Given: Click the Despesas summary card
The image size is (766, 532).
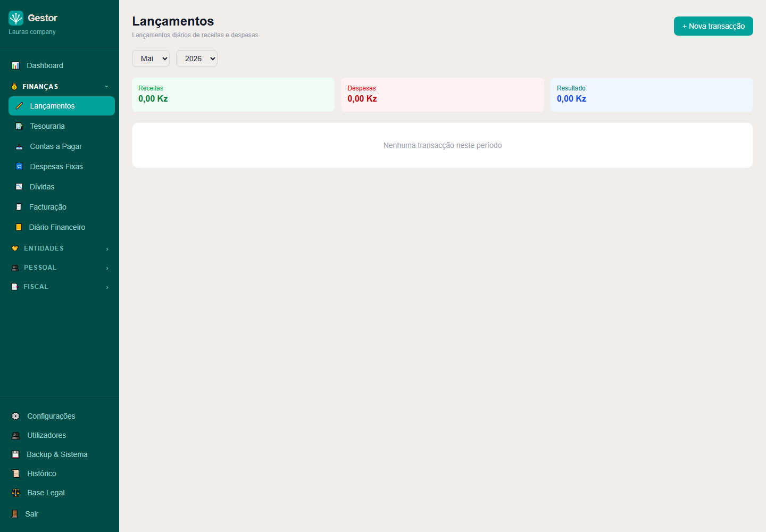Looking at the screenshot, I should click(443, 95).
